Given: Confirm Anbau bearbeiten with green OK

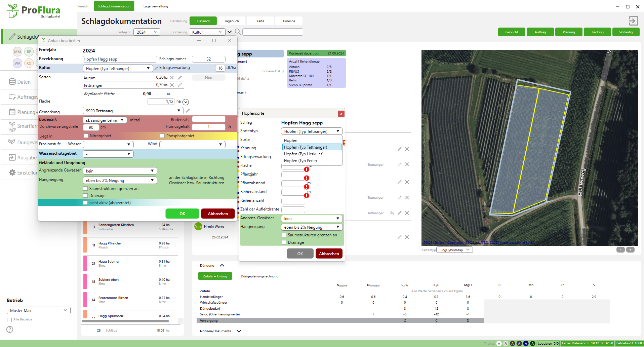Looking at the screenshot, I should (182, 214).
